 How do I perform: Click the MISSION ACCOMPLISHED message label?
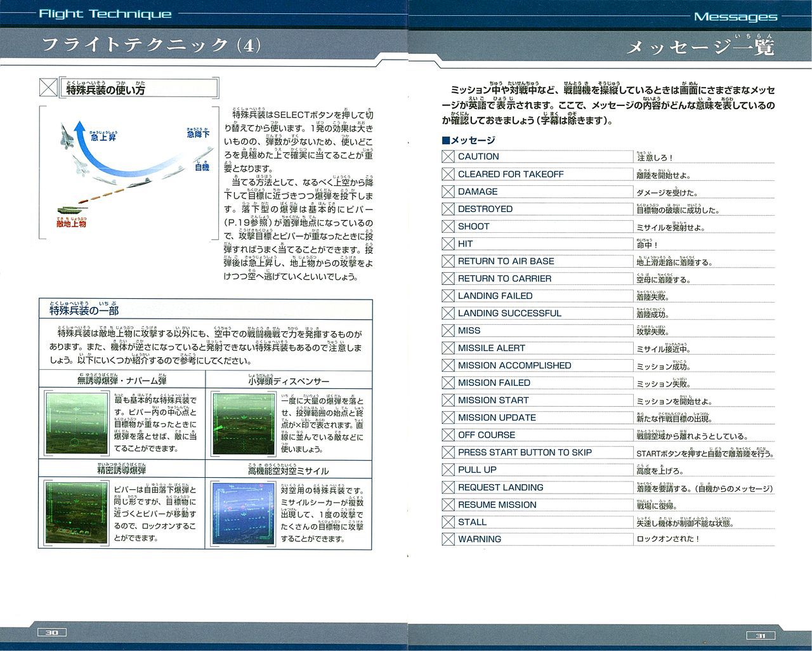tap(514, 365)
